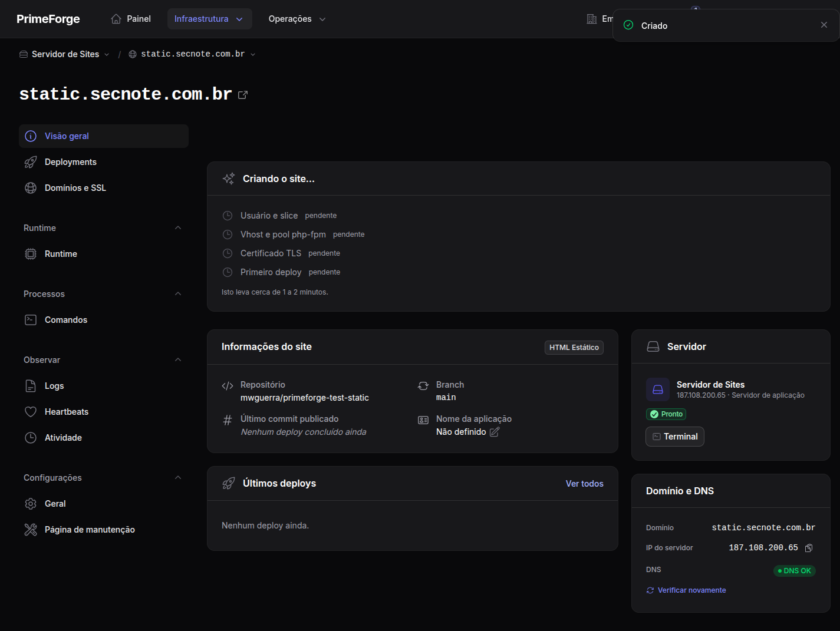Click the Certificado TLS pending step
This screenshot has height=631, width=840.
point(281,253)
